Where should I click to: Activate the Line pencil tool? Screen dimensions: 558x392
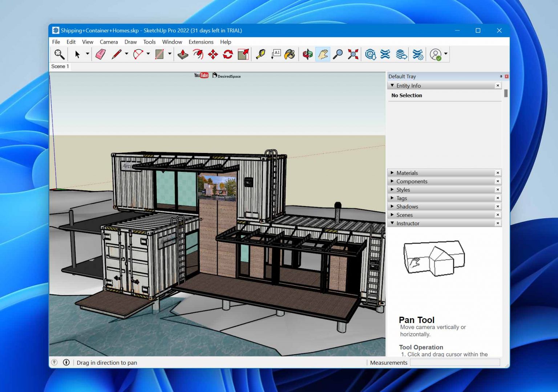(116, 54)
